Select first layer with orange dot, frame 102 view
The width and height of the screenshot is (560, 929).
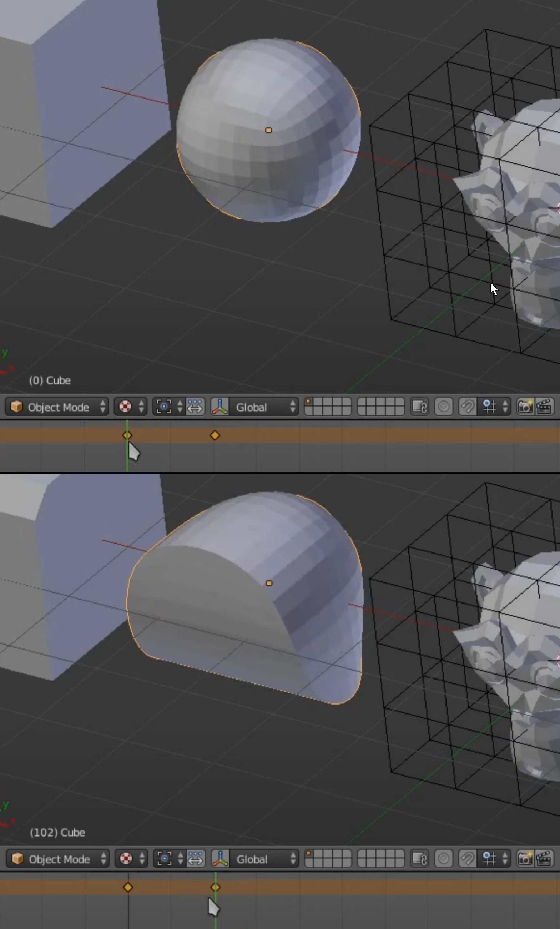pyautogui.click(x=309, y=854)
